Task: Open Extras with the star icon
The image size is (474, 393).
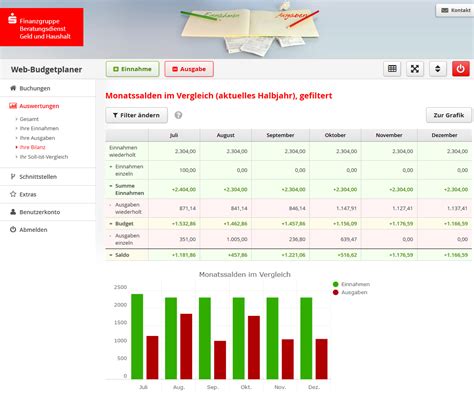Action: (23, 194)
